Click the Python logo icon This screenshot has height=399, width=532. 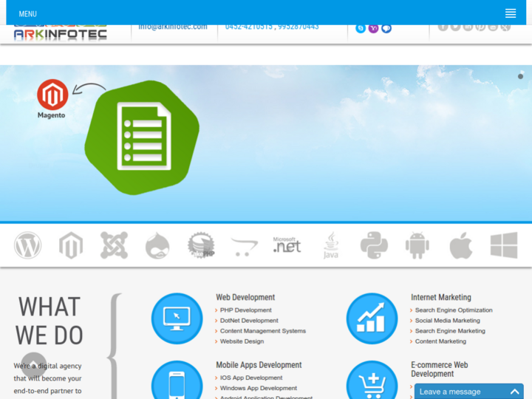point(374,245)
